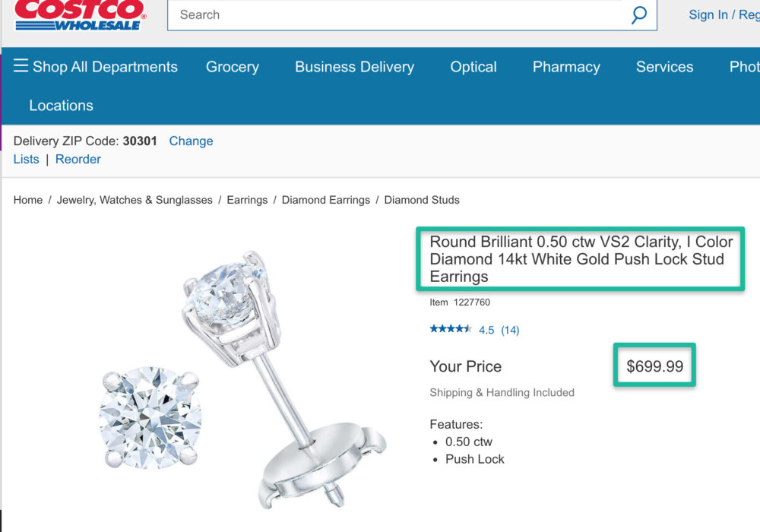The image size is (760, 532).
Task: Click the Diamond Earrings breadcrumb
Action: coord(325,200)
